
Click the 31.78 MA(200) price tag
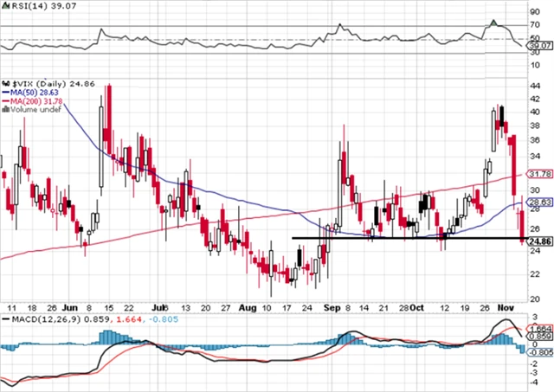pos(540,174)
